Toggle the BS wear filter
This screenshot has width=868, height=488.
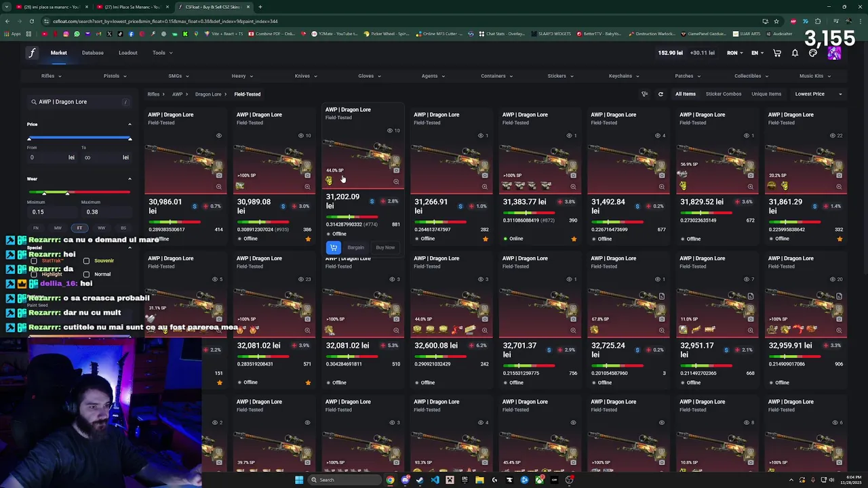123,228
